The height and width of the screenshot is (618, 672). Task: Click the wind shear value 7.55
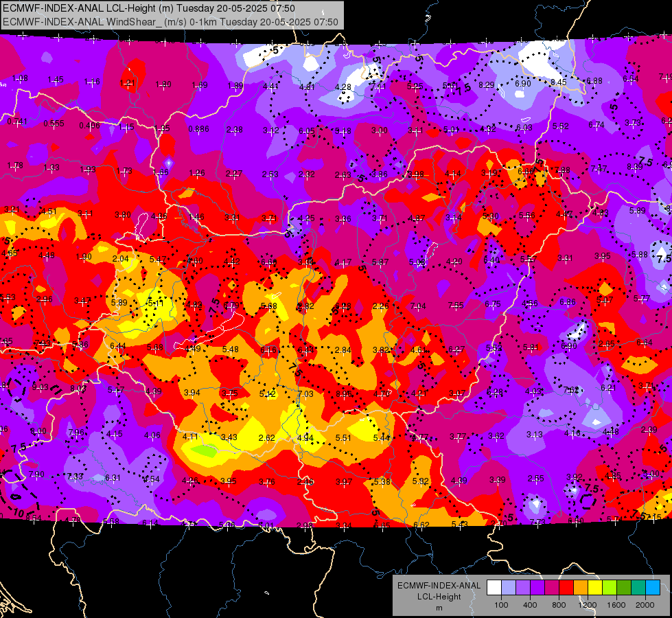coord(456,305)
